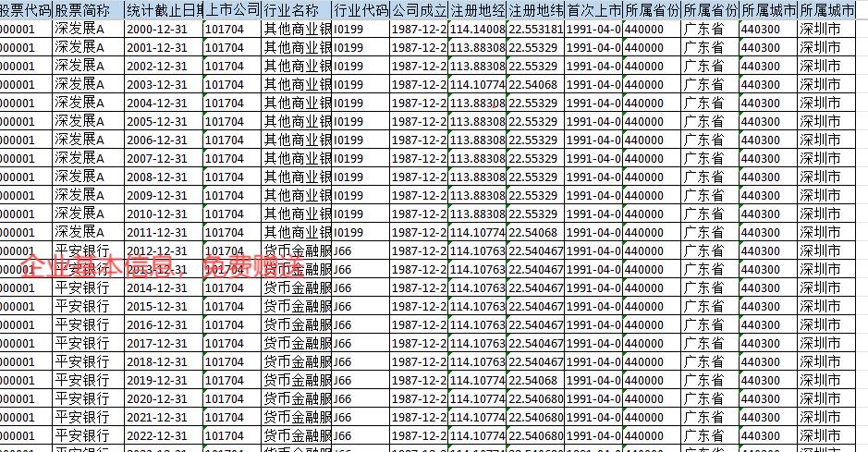
Task: Select 广东省 in the 2007-12-31 row
Action: click(x=710, y=158)
